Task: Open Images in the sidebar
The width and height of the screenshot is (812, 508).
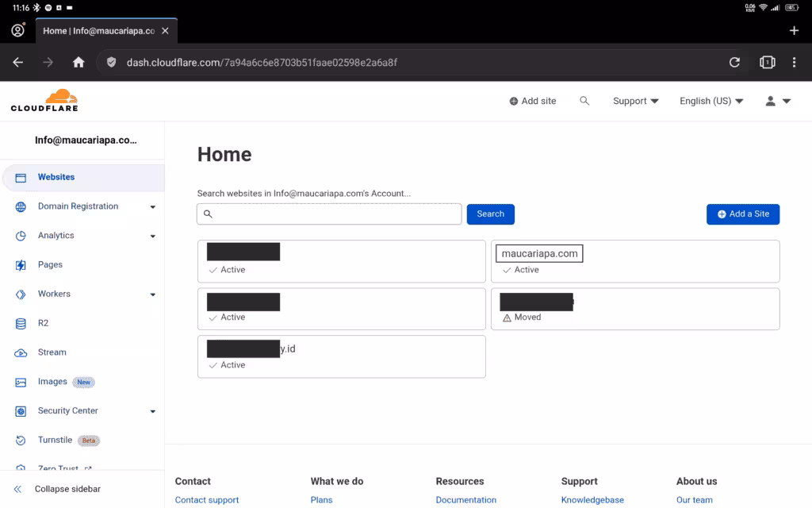Action: [x=52, y=382]
